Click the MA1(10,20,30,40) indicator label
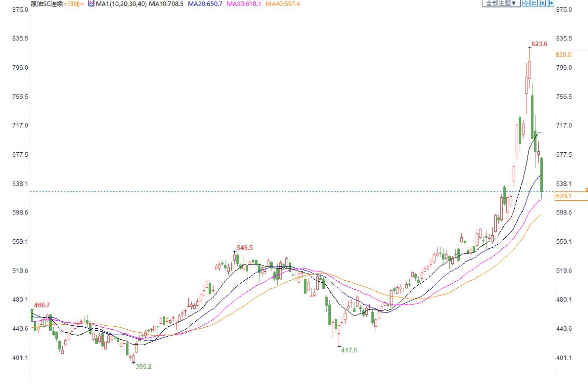The image size is (588, 384). (x=121, y=4)
